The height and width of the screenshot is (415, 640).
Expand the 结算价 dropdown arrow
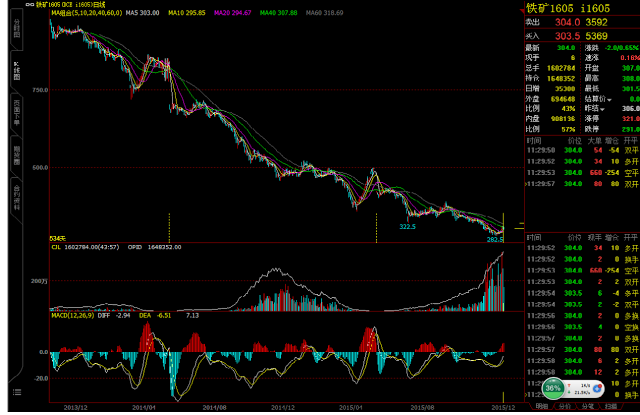[609, 100]
